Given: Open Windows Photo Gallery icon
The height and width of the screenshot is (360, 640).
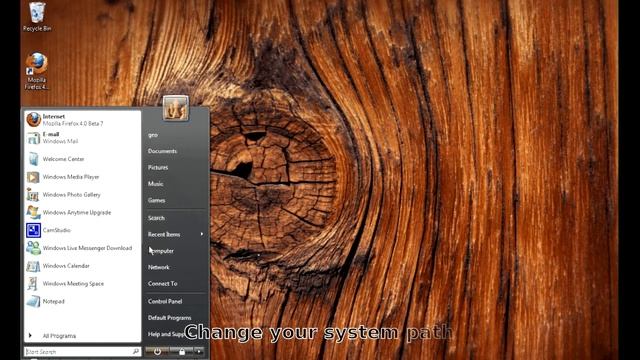Looking at the screenshot, I should (33, 195).
